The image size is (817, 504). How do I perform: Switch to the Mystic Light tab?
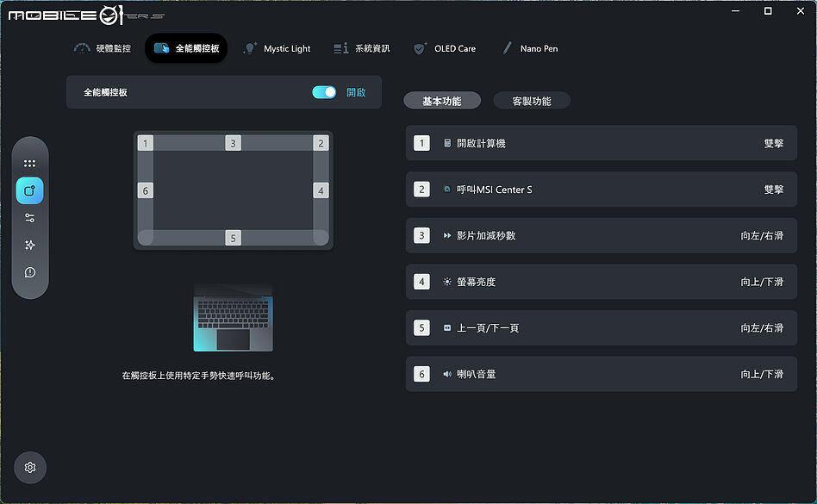click(277, 48)
